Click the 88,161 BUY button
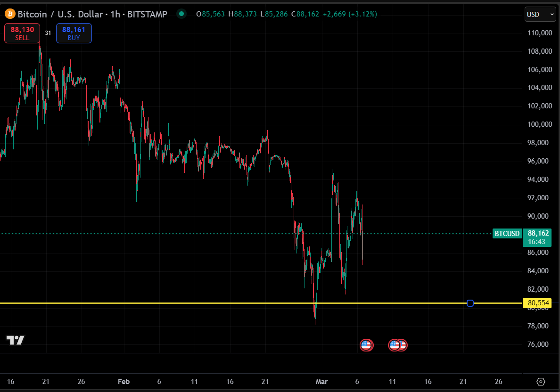Viewport: 560px width, 392px height. (x=74, y=33)
